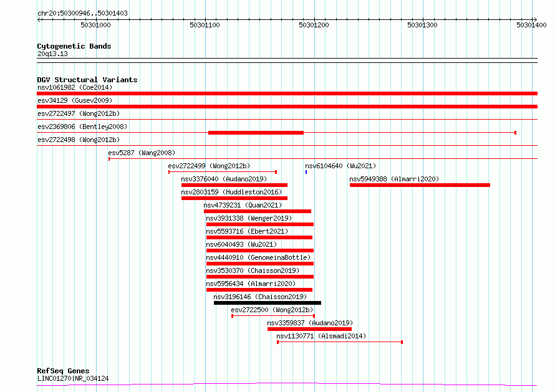This screenshot has height=392, width=555.
Task: Select the red bar under nsv4440910
Action: click(260, 264)
